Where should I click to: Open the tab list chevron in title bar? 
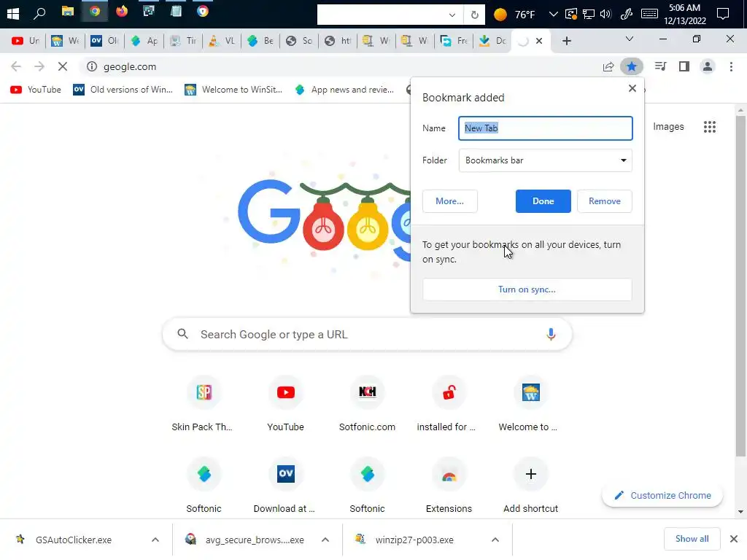point(630,39)
